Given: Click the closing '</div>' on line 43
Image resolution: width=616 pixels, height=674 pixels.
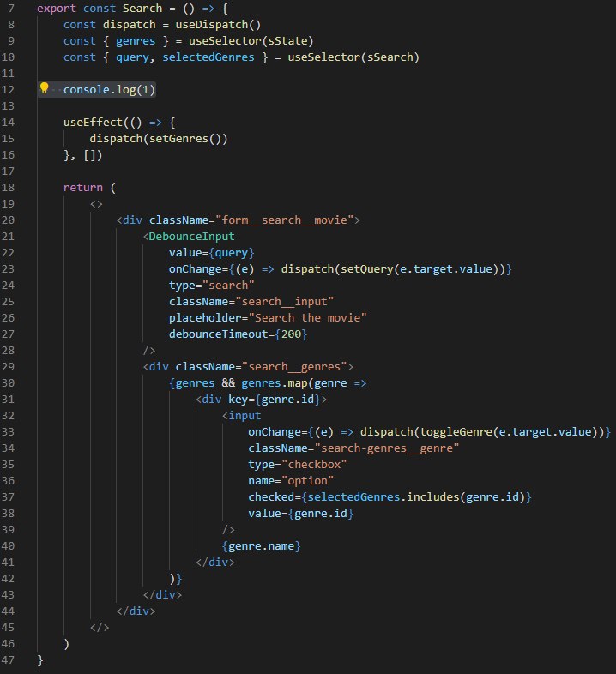Looking at the screenshot, I should coord(162,595).
